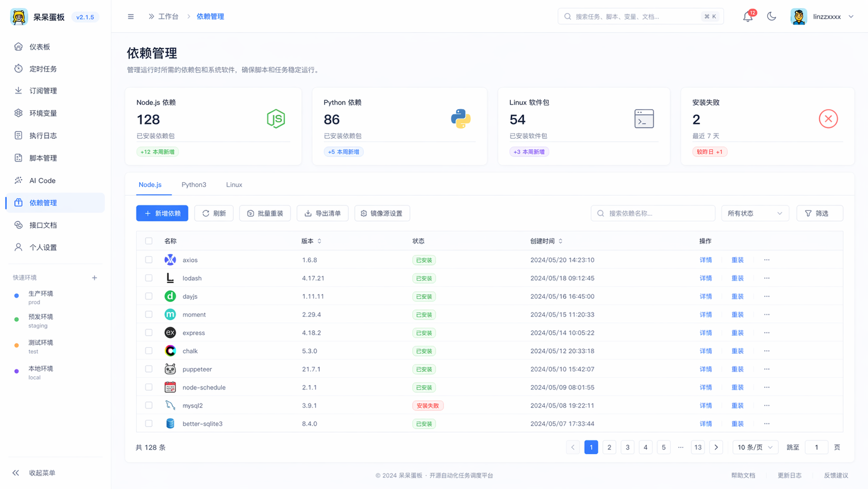
Task: Click the better-sqlite3 database icon
Action: tap(170, 424)
